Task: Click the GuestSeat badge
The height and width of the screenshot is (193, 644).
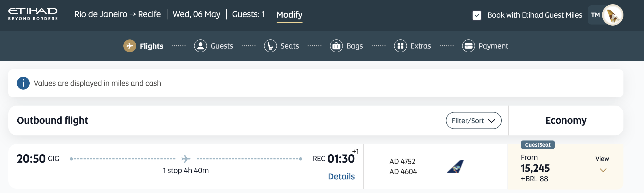Action: [x=538, y=145]
